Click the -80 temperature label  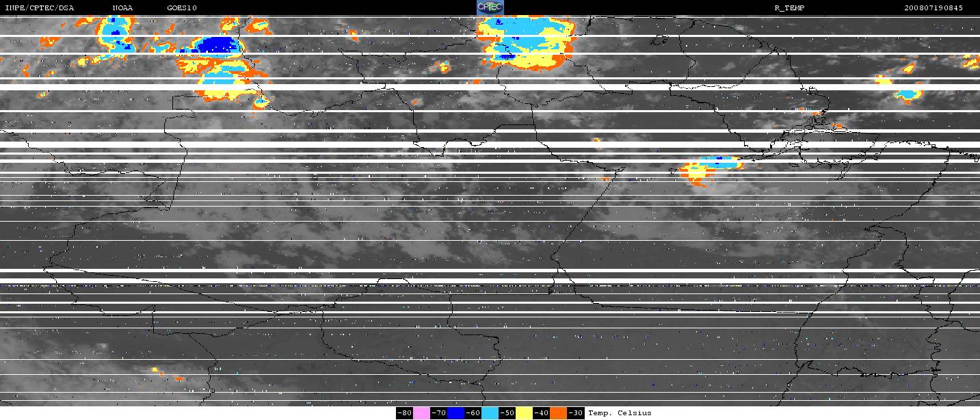pyautogui.click(x=404, y=413)
